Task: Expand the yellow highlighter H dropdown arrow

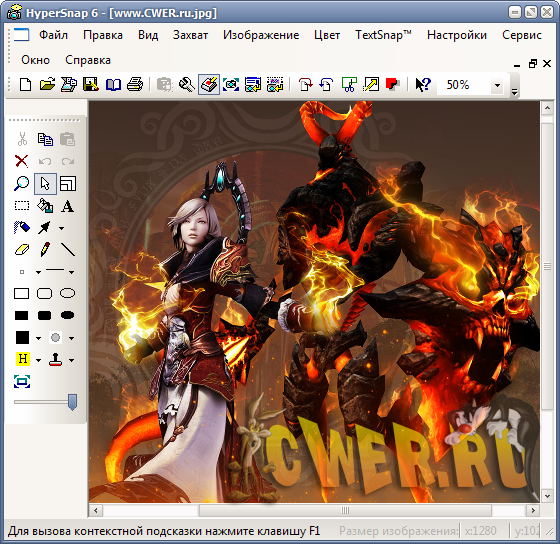Action: click(x=38, y=360)
